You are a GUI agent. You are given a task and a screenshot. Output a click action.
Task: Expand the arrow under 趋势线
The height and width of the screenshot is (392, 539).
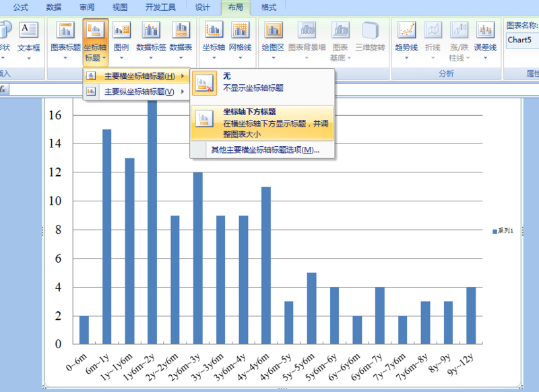(406, 58)
